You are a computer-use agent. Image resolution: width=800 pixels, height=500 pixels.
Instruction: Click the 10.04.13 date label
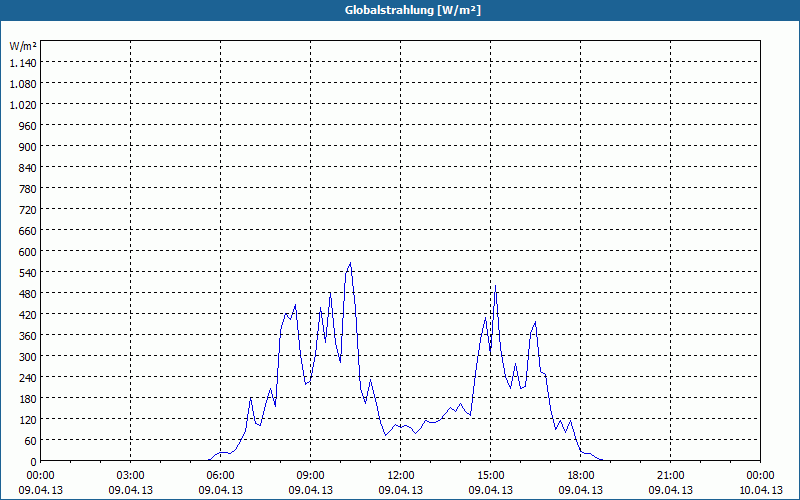(x=760, y=490)
